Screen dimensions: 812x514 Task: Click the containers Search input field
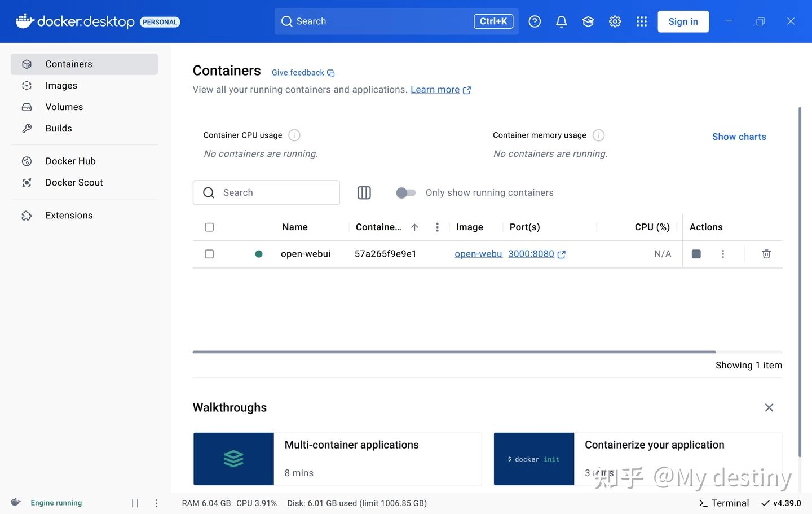[276, 193]
